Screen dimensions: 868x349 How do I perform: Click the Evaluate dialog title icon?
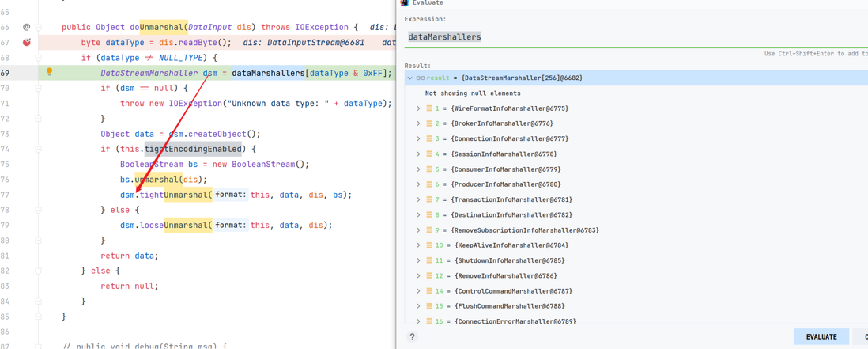pyautogui.click(x=404, y=3)
